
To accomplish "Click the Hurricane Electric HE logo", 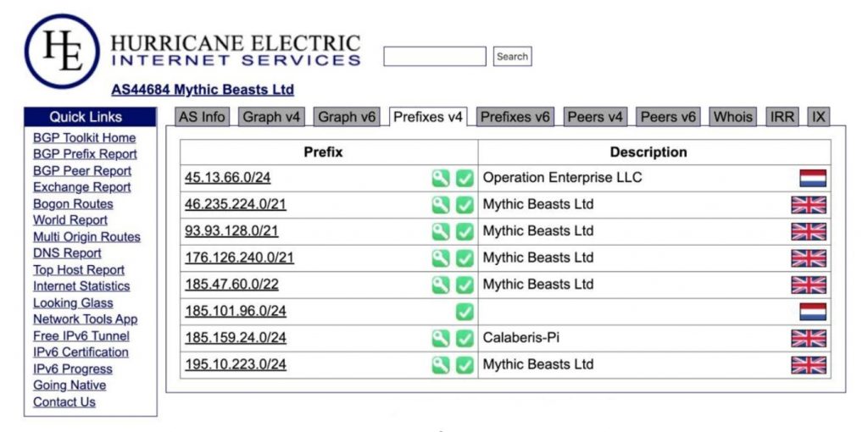I will pos(62,52).
